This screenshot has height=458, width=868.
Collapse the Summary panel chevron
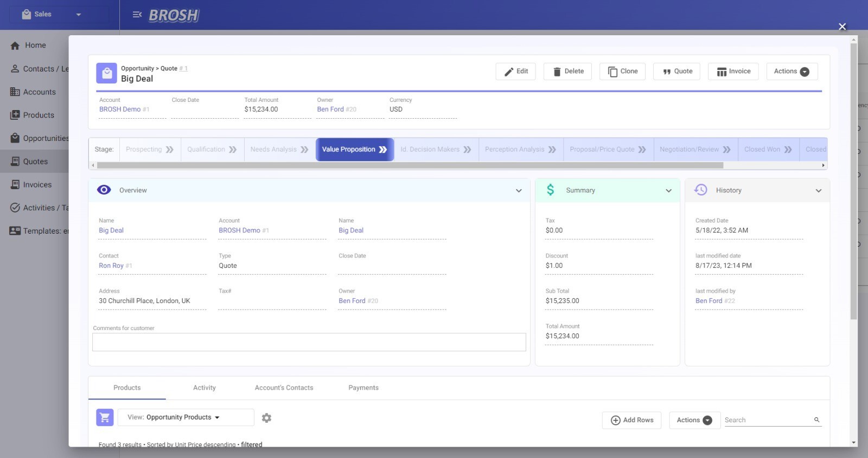pos(668,191)
